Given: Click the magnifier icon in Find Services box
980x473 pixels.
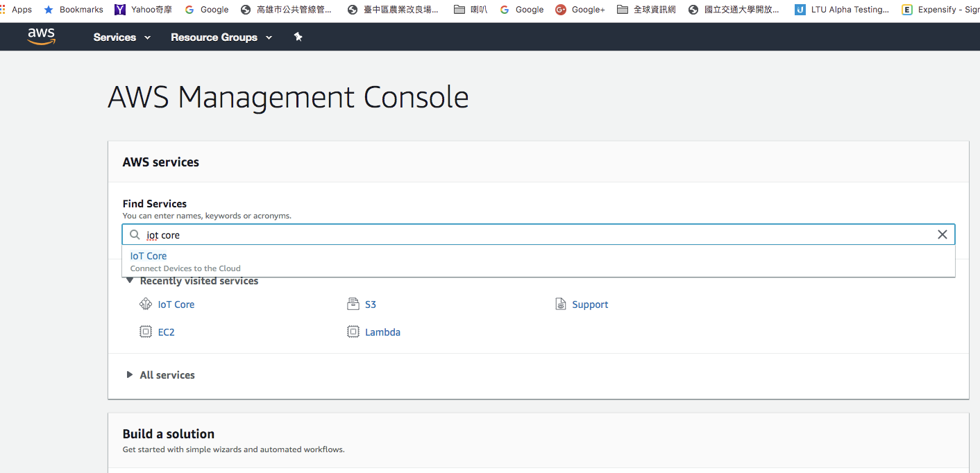Looking at the screenshot, I should coord(135,234).
